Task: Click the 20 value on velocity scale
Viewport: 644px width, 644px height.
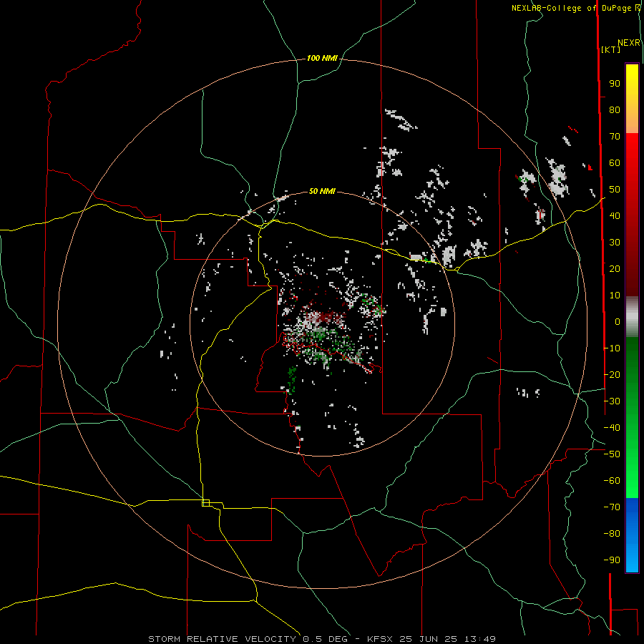Action: 615,269
